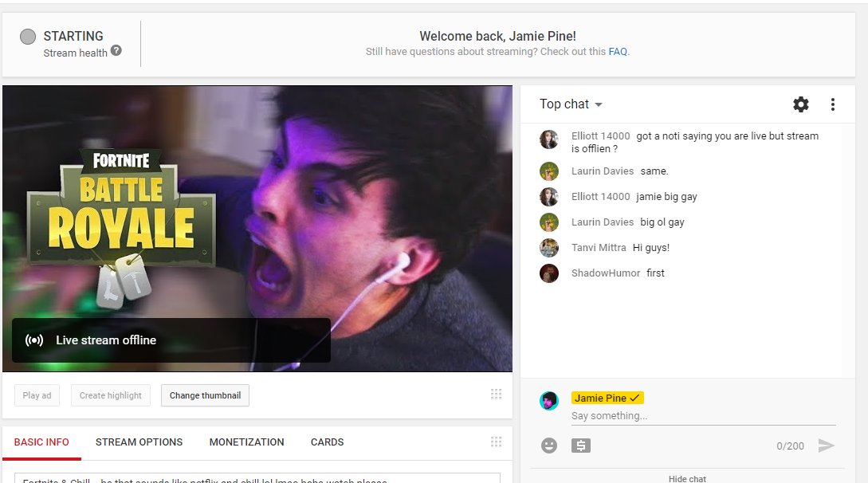Click the Play ad button

tap(37, 395)
